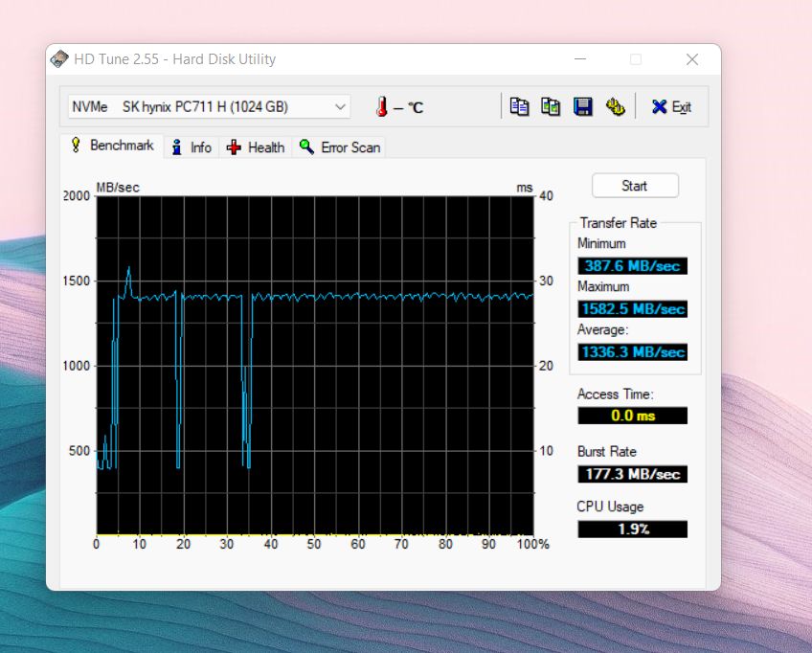Click the copy screenshot to clipboard icon
The height and width of the screenshot is (653, 812).
(551, 106)
